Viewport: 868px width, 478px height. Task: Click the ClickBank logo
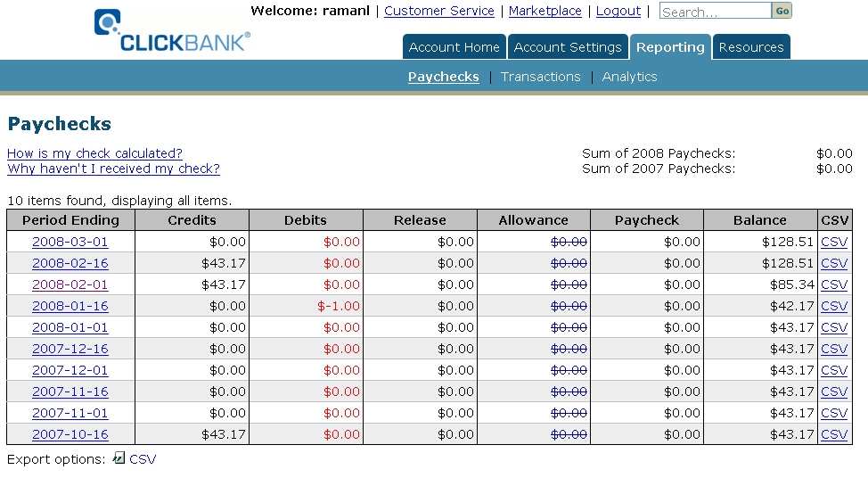click(x=172, y=31)
